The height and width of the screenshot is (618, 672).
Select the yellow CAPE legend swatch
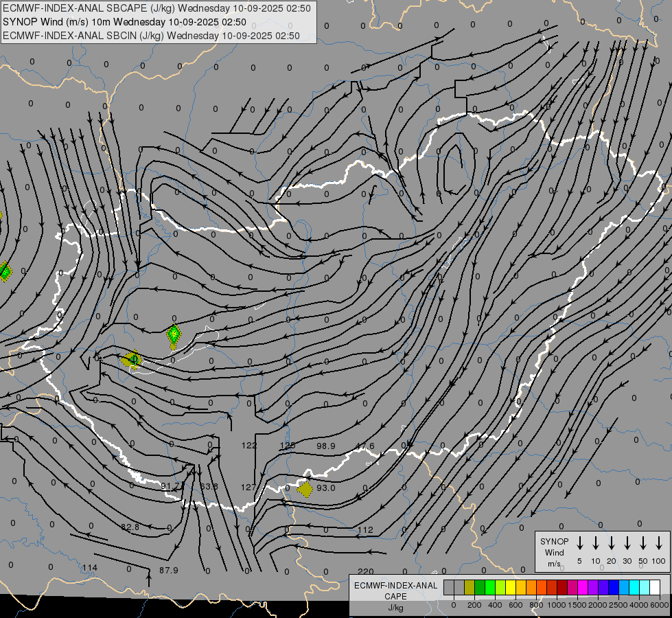pos(511,587)
